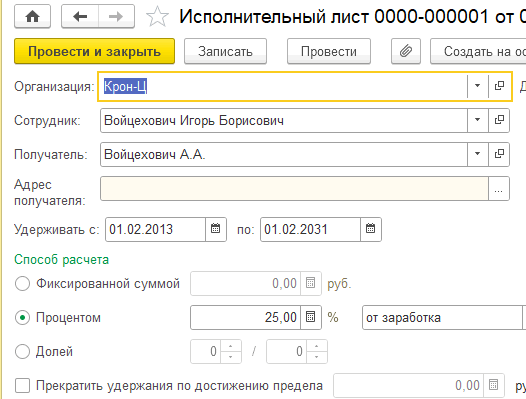Open calculator for percent field
526x399 pixels.
click(311, 317)
